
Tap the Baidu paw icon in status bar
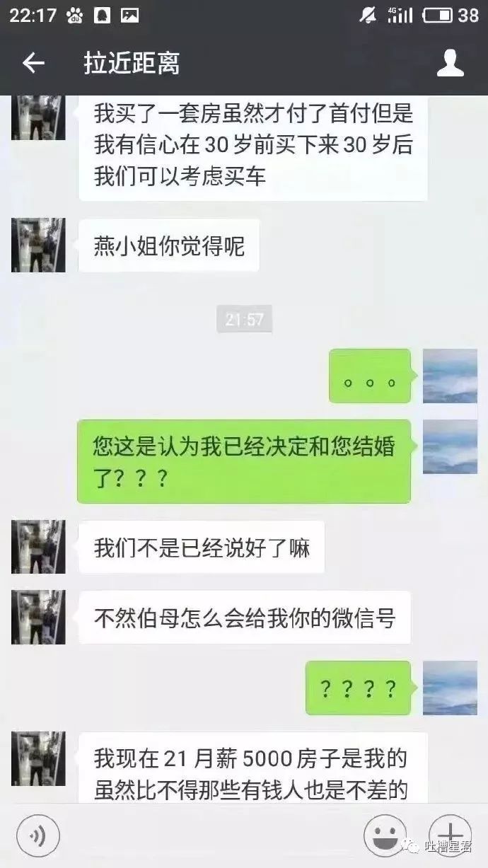(x=74, y=15)
